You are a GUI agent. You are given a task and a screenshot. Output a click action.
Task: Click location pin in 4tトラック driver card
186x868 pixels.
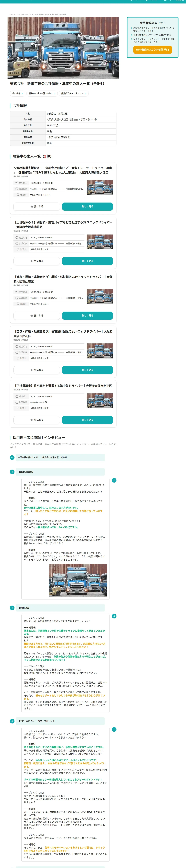coord(18,304)
